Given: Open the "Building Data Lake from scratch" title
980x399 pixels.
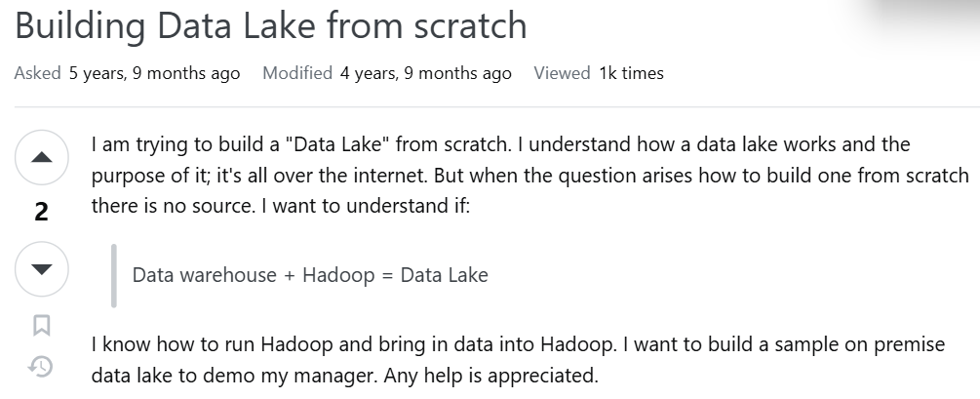Looking at the screenshot, I should point(270,26).
